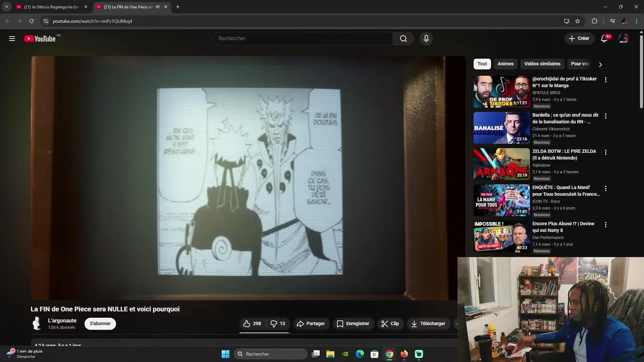Screen dimensions: 644x362
Task: Open options menu for orochijidai video
Action: click(606, 80)
